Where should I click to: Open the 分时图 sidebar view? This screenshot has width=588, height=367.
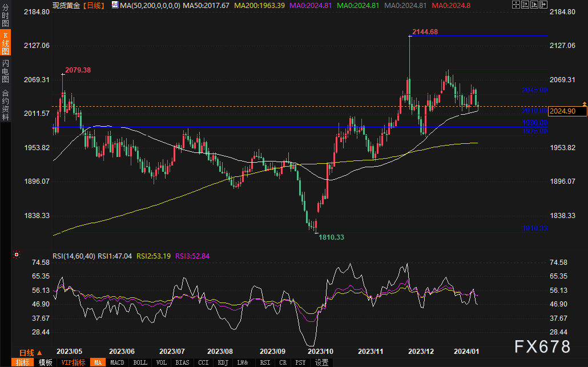(5, 15)
